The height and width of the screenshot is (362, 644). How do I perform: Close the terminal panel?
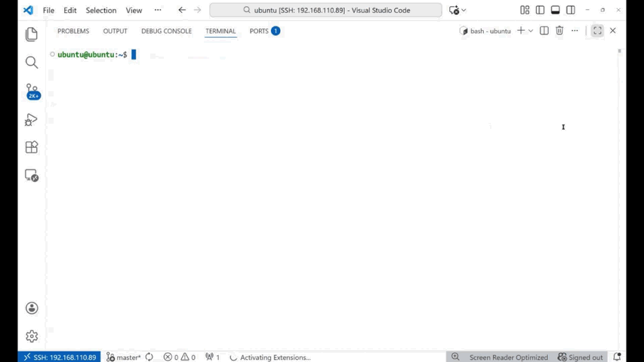pyautogui.click(x=613, y=31)
